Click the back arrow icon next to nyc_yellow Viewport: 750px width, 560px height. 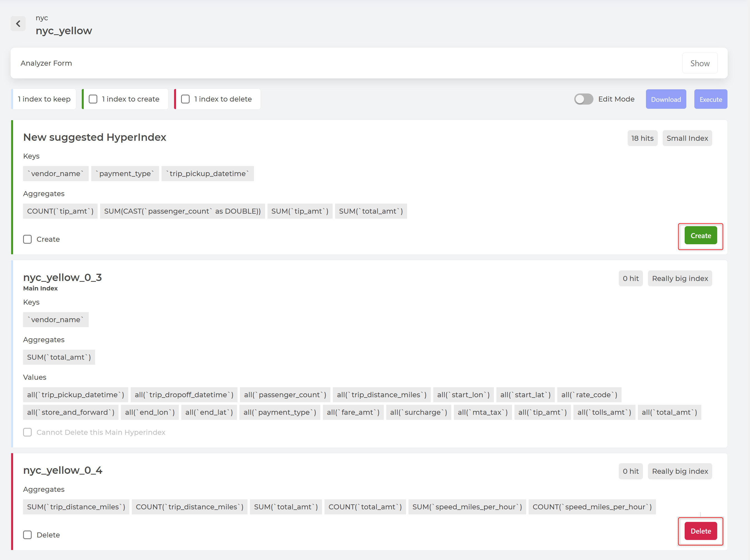tap(18, 23)
